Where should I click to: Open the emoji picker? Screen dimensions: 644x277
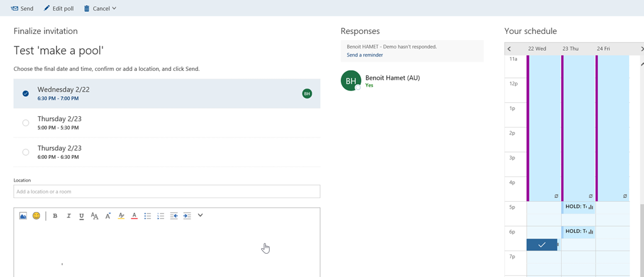(x=36, y=216)
